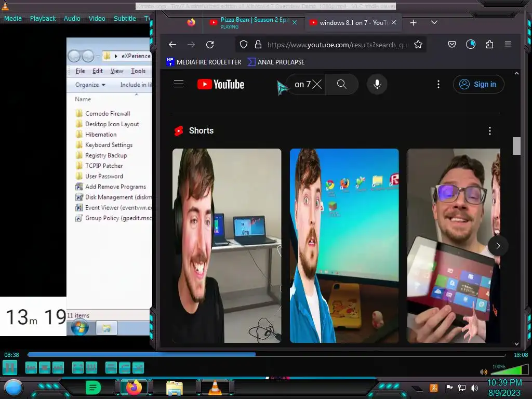The height and width of the screenshot is (399, 532).
Task: Show next Shorts with arrow button
Action: tap(498, 246)
